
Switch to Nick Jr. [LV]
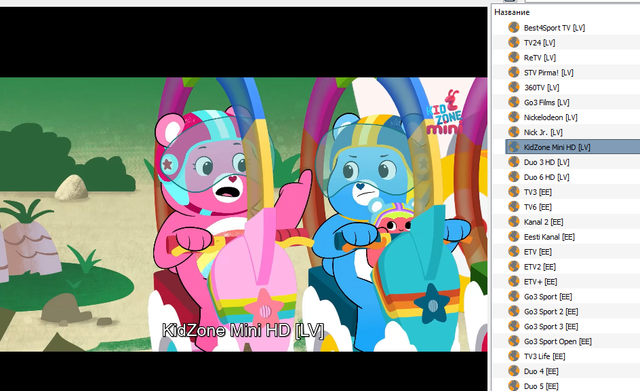tap(543, 132)
